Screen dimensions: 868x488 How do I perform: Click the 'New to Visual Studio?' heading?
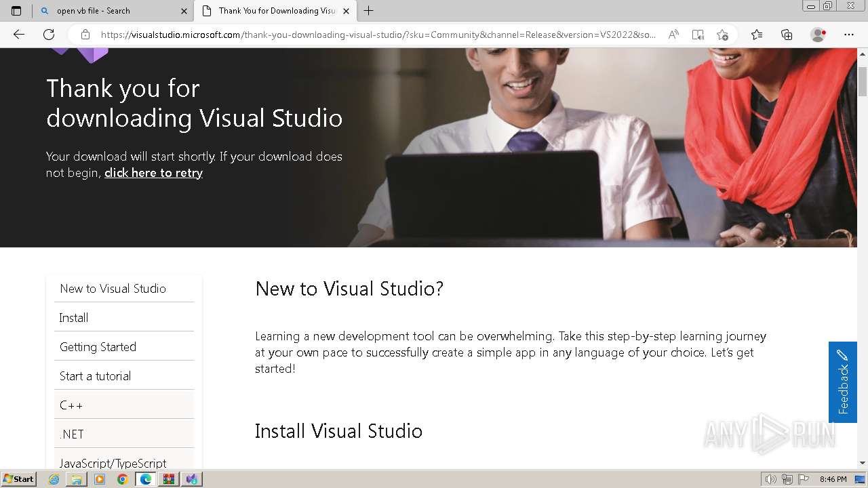tap(349, 289)
